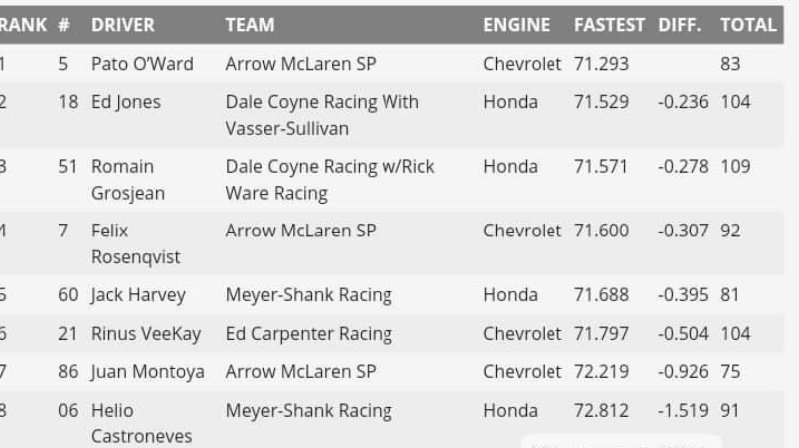Screen dimensions: 799x448
Task: Click the -1.519 diff value
Action: click(x=683, y=410)
